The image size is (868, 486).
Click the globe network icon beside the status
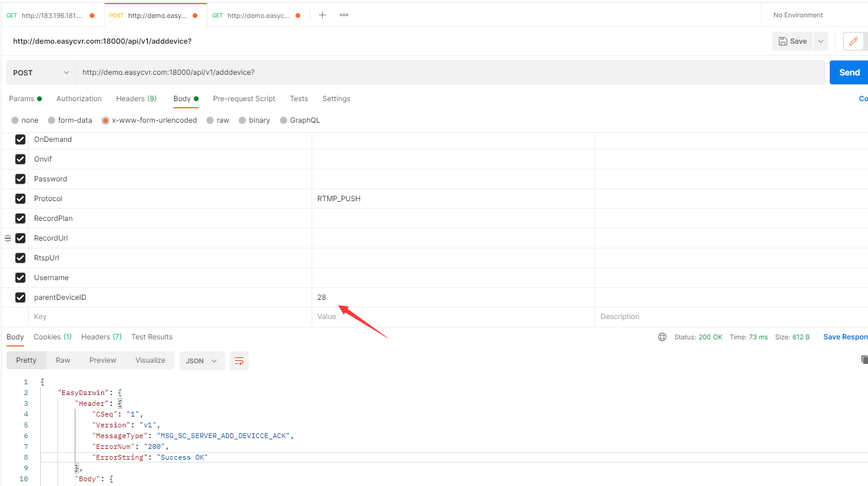pyautogui.click(x=662, y=337)
